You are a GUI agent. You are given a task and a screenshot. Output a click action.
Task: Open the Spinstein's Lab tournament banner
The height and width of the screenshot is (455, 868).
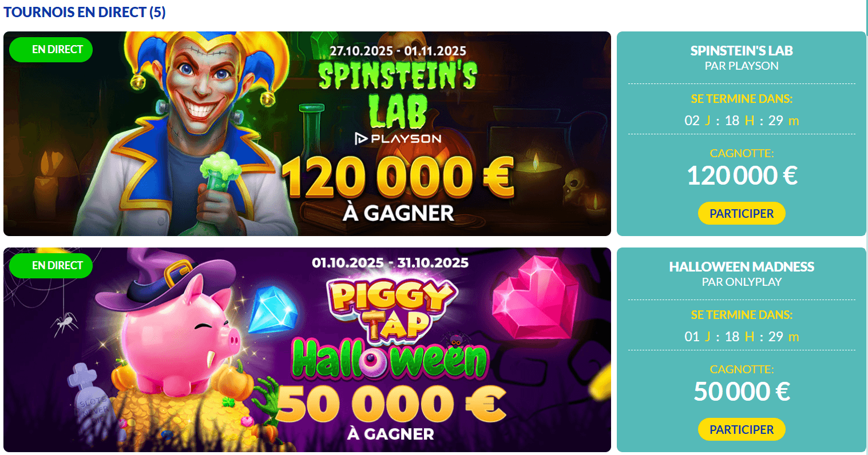[307, 134]
